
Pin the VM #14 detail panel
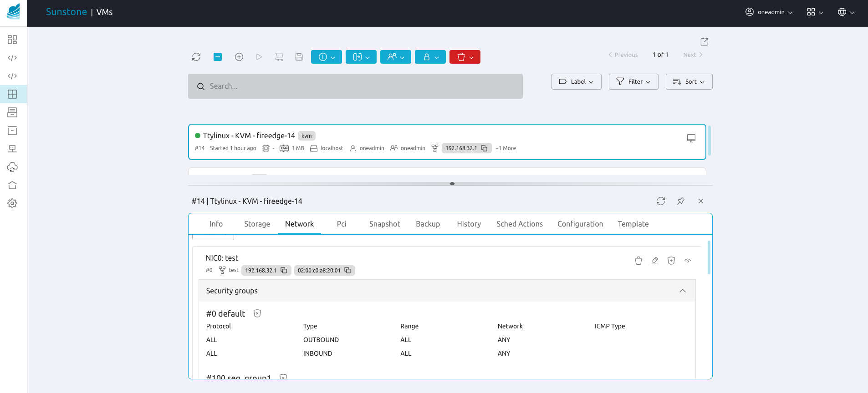tap(681, 201)
